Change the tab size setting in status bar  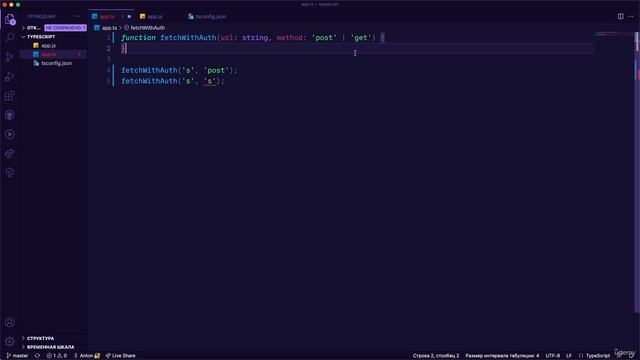tap(502, 356)
